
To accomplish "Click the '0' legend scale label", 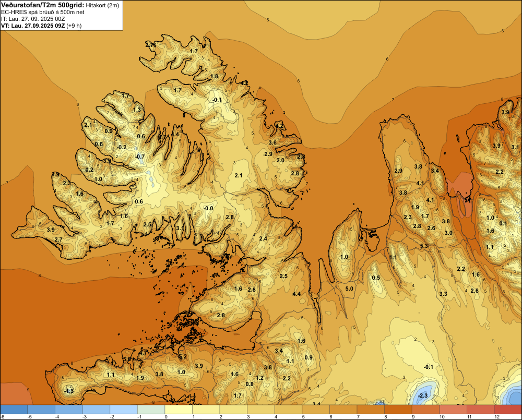I will click(166, 417).
